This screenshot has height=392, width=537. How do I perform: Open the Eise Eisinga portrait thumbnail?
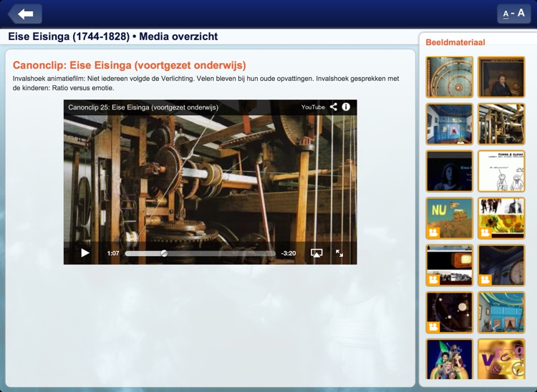tap(501, 77)
